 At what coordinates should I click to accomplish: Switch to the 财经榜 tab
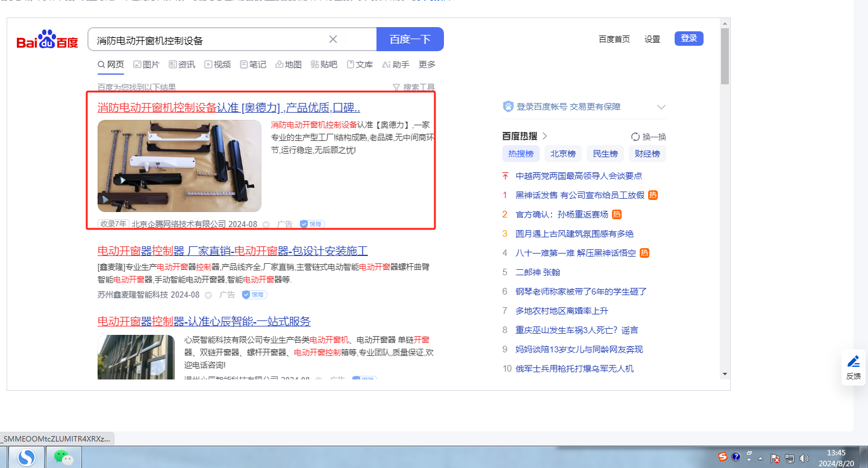pyautogui.click(x=648, y=154)
